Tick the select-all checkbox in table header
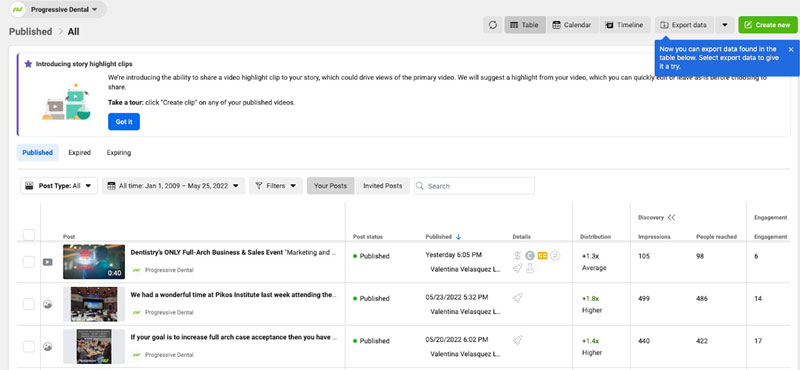This screenshot has width=800, height=370. click(x=29, y=235)
